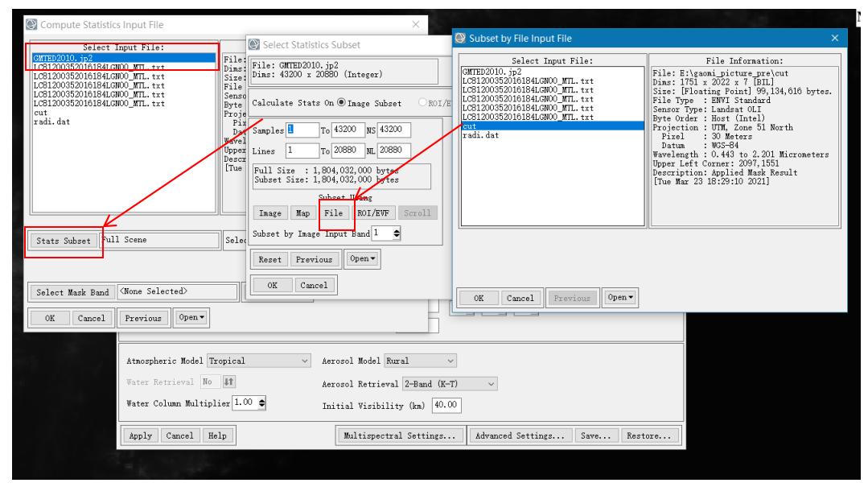Click the Restore... button
Viewport: 868px width, 487px height.
[648, 435]
